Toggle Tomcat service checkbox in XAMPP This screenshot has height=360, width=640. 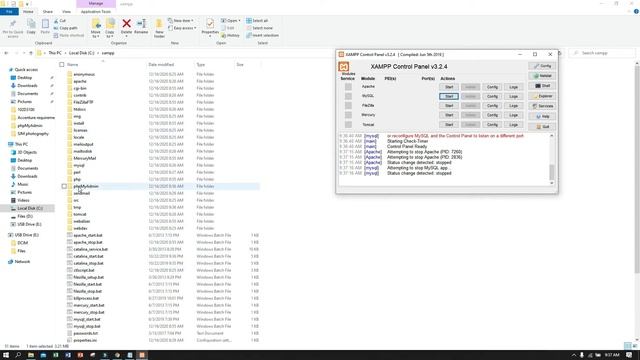point(348,124)
